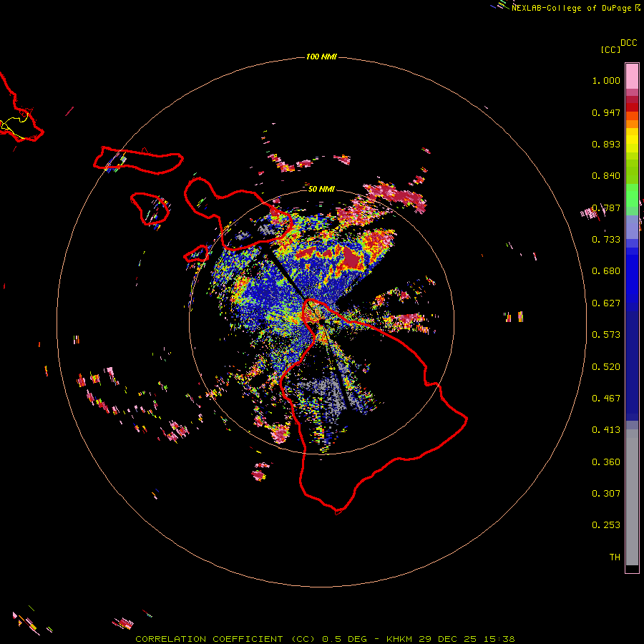Click the 0.253 legend value
Viewport: 644px width, 644px height.
[x=606, y=525]
